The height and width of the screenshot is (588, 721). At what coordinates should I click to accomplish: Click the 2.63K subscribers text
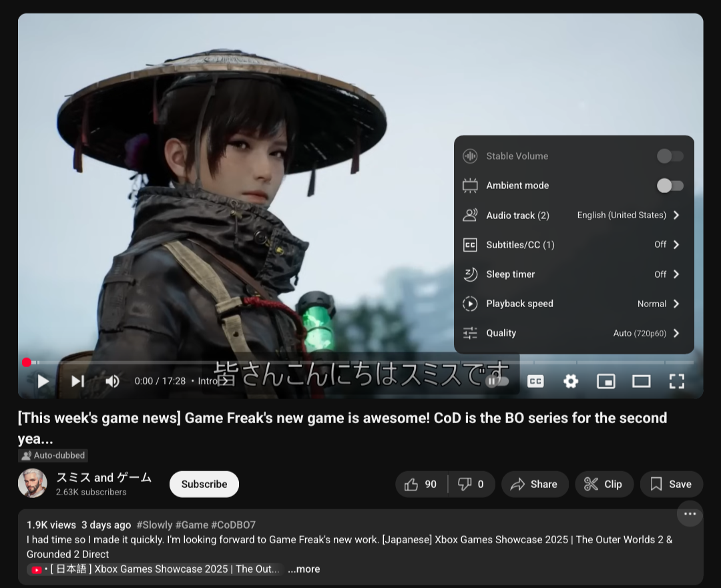point(91,492)
